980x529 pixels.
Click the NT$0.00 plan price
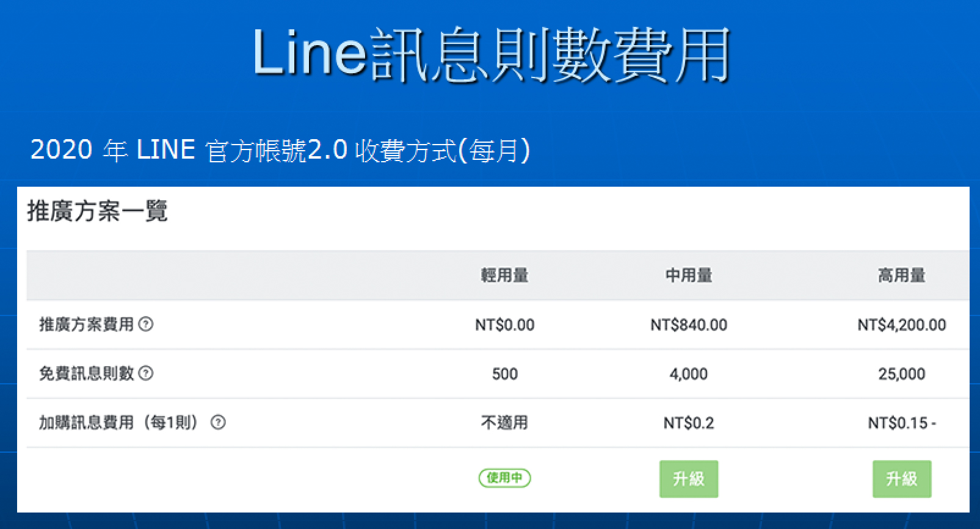click(505, 325)
